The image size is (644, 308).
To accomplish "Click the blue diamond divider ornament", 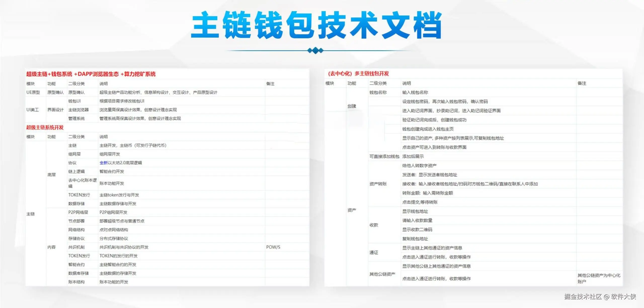I will 315,50.
